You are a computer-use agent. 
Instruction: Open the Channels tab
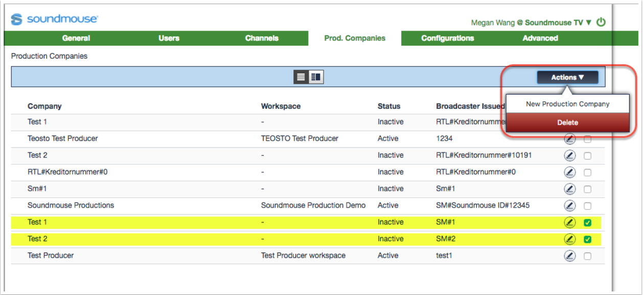pyautogui.click(x=262, y=38)
